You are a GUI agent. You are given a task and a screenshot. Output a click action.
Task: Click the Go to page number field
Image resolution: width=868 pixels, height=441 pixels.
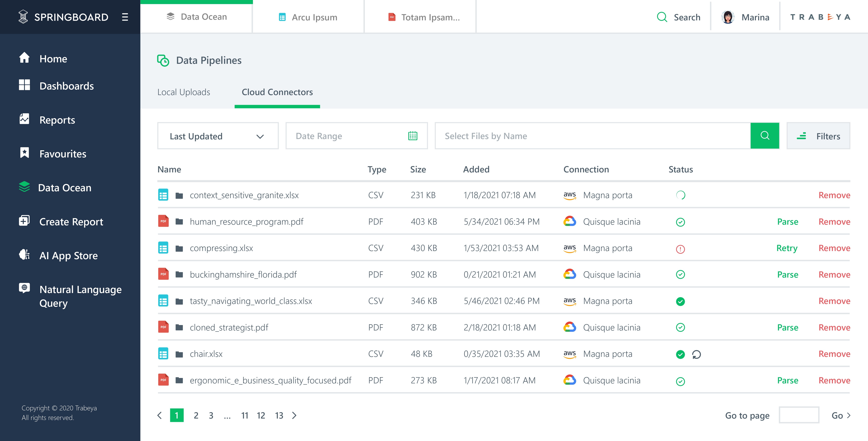click(x=799, y=415)
